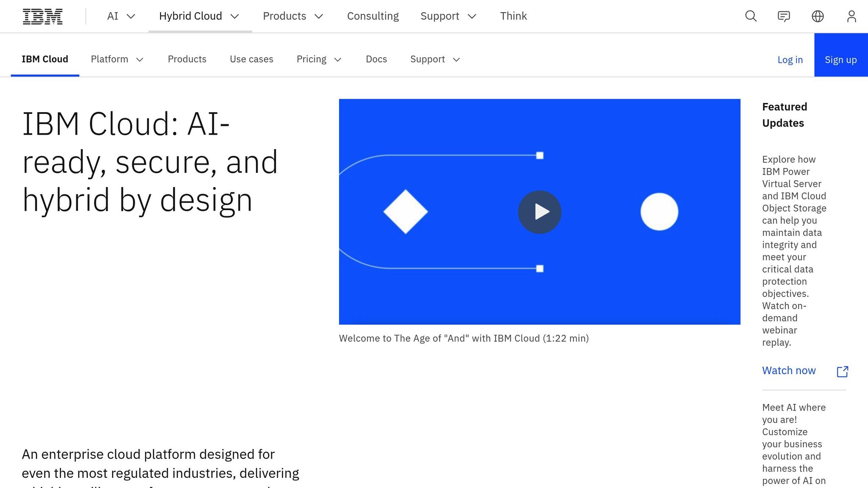Viewport: 868px width, 488px height.
Task: Play the IBM Cloud video
Action: click(540, 212)
